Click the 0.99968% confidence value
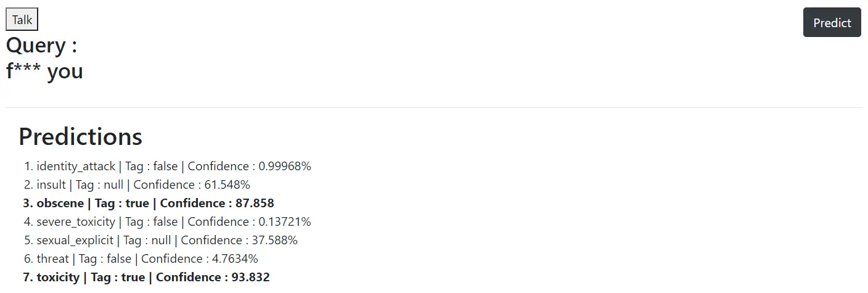 tap(285, 166)
